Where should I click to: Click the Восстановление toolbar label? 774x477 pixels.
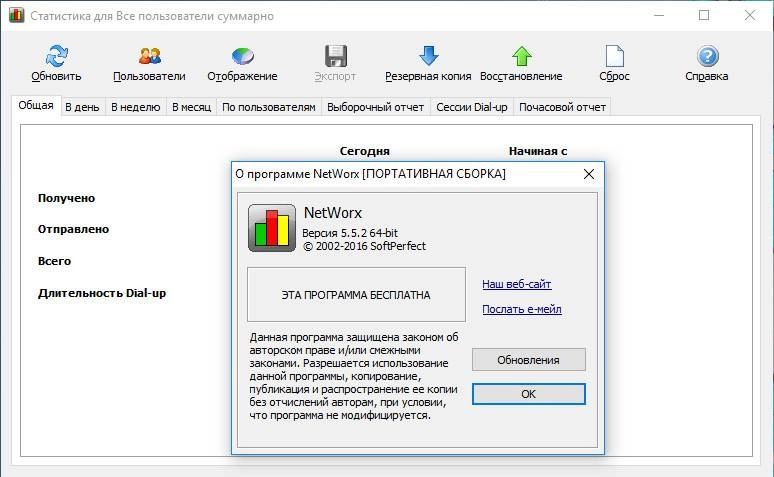[521, 77]
